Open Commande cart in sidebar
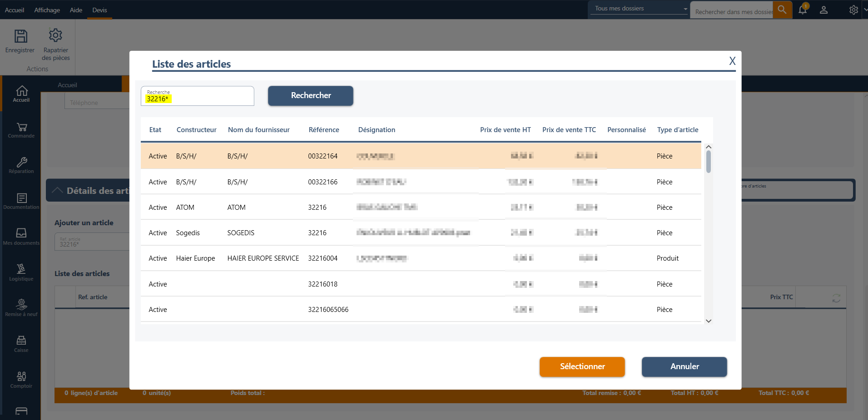 click(x=21, y=130)
